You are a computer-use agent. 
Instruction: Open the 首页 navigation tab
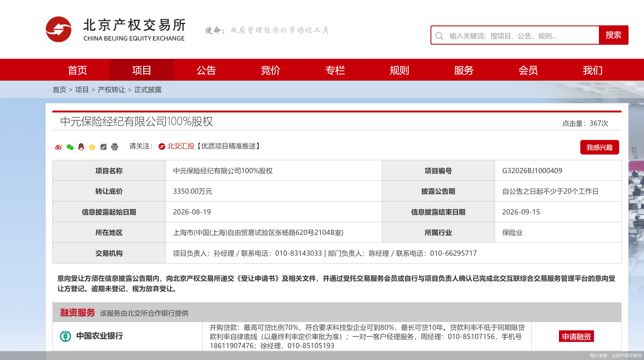tap(77, 70)
